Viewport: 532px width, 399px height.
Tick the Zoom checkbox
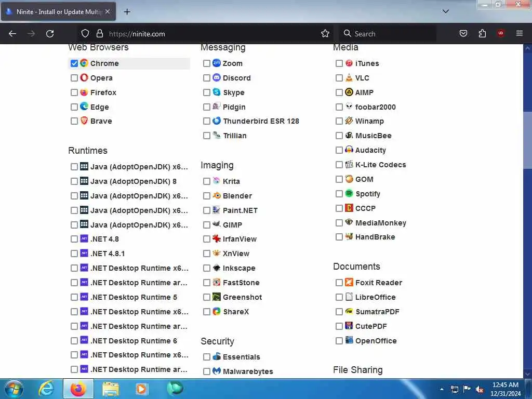click(207, 63)
